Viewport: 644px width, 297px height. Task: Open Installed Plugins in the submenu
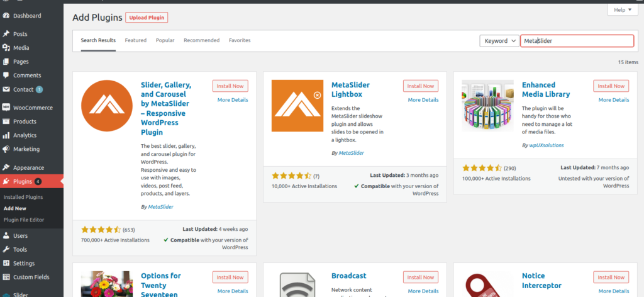tap(23, 197)
